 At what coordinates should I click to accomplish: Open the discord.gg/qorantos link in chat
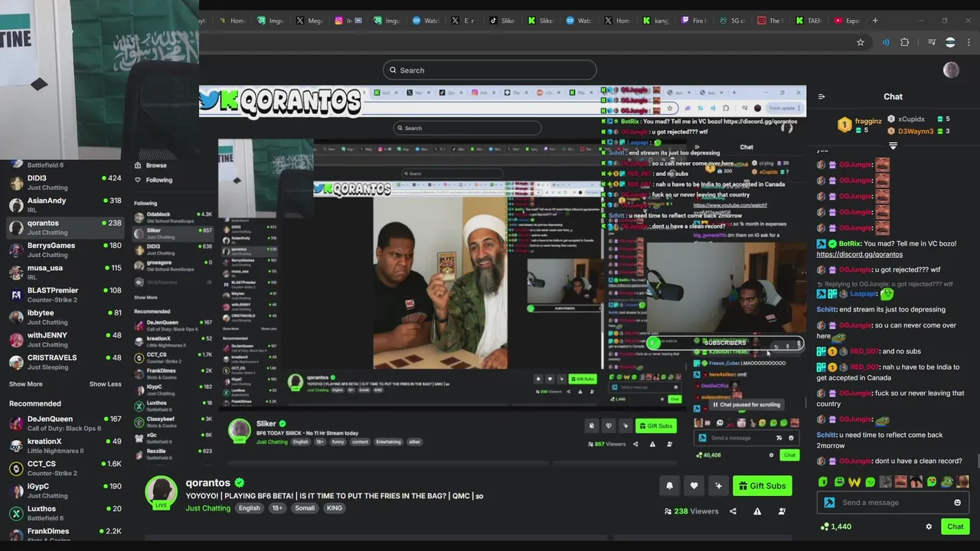[x=859, y=254]
